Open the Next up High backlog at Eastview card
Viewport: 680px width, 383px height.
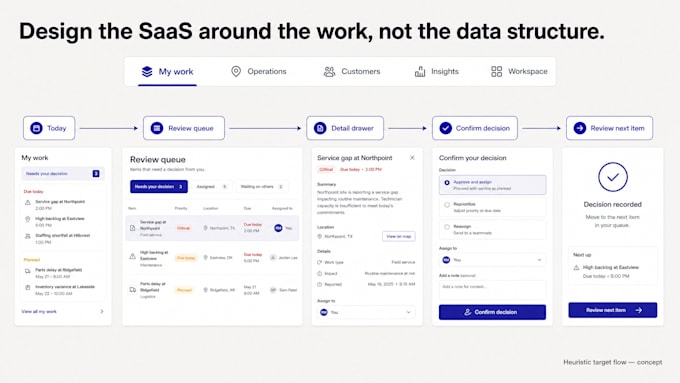[x=613, y=265]
